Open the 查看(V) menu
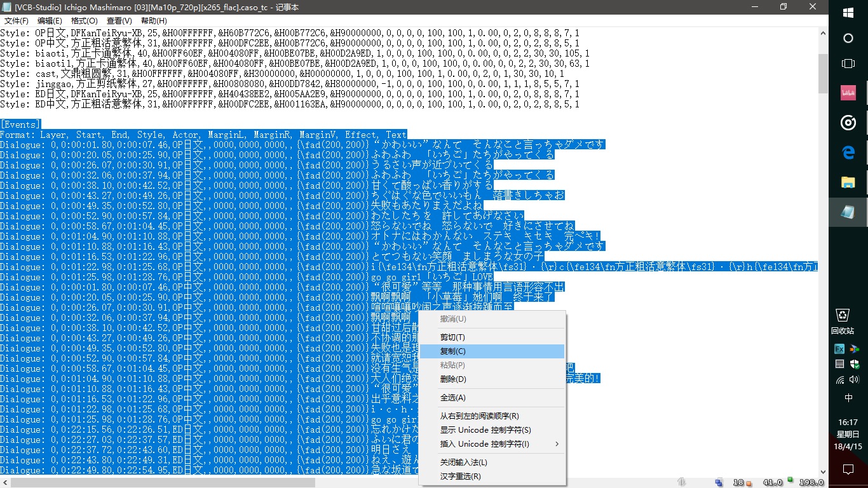The width and height of the screenshot is (868, 488). click(119, 21)
